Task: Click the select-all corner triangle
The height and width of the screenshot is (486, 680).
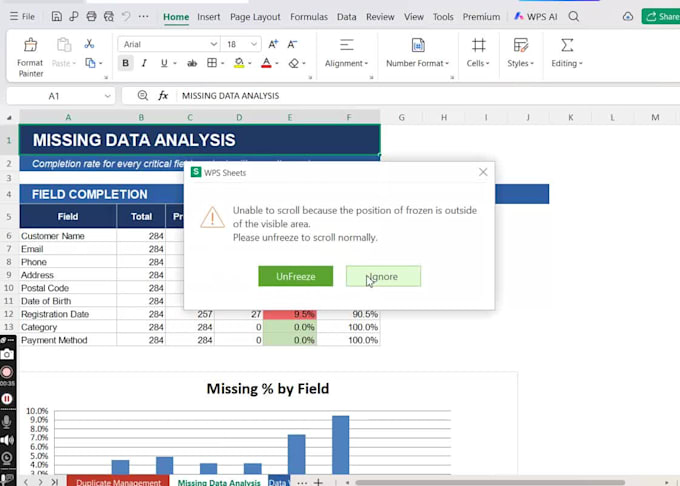Action: (9, 117)
